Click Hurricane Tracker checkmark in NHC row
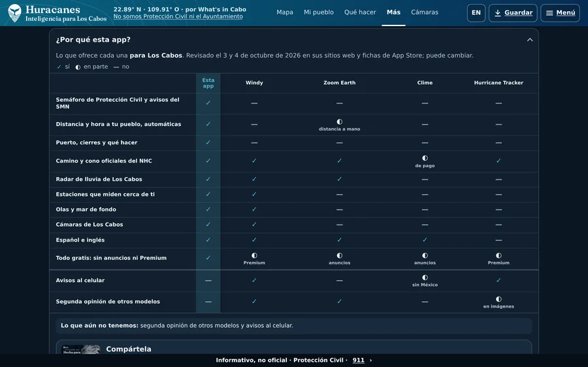 498,161
